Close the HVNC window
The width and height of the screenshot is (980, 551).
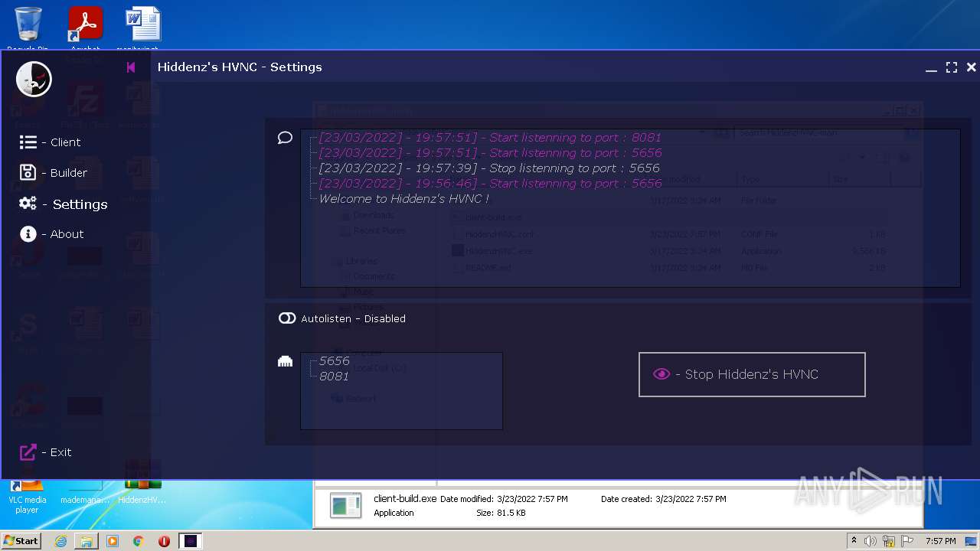click(x=972, y=67)
